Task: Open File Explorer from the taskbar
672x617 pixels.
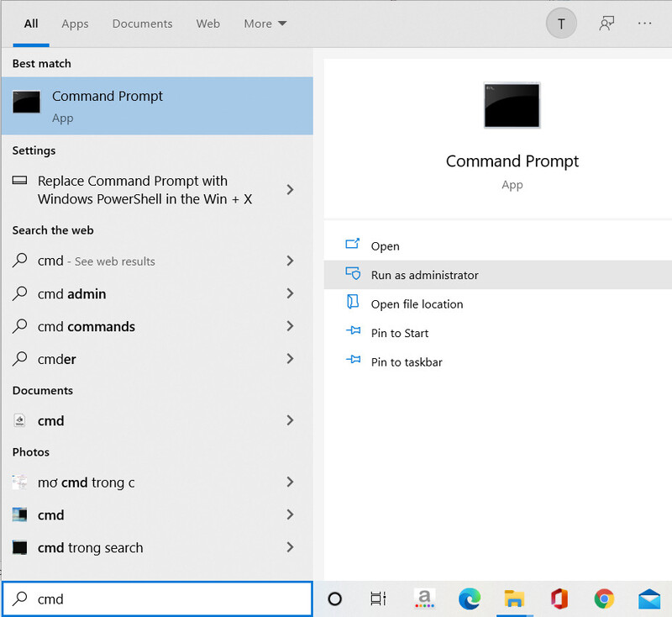Action: [x=514, y=599]
